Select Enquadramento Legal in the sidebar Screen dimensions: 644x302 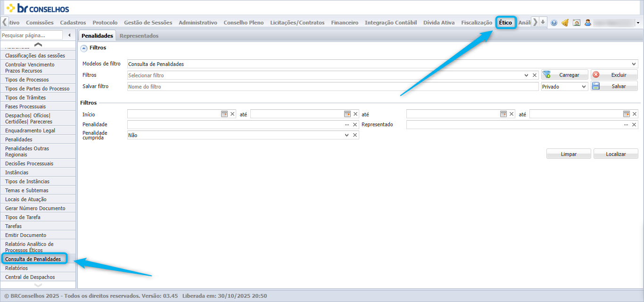pos(38,131)
